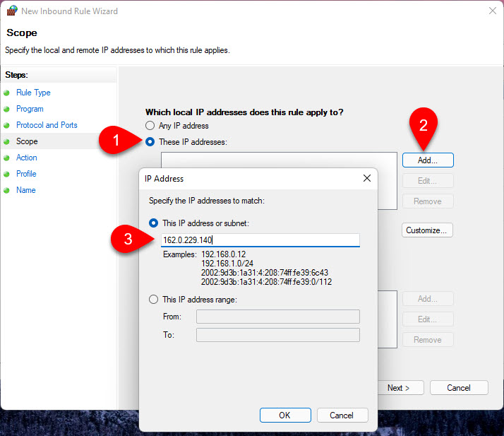Screen dimensions: 504x436
Task: Go to the Rule Type step
Action: pyautogui.click(x=33, y=93)
